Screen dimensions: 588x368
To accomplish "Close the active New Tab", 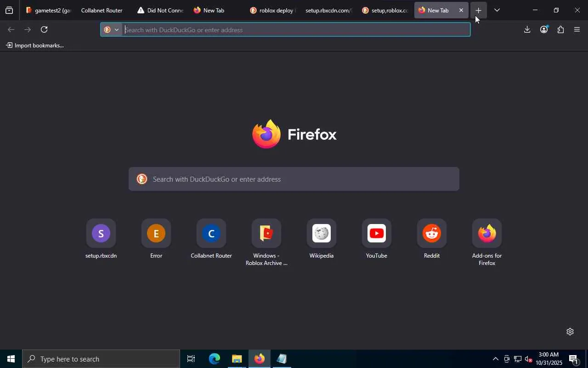I will pyautogui.click(x=461, y=10).
